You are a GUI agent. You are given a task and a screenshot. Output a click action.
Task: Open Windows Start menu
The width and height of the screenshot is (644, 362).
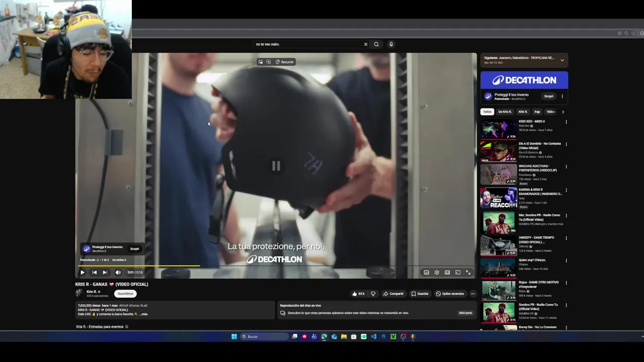click(234, 336)
